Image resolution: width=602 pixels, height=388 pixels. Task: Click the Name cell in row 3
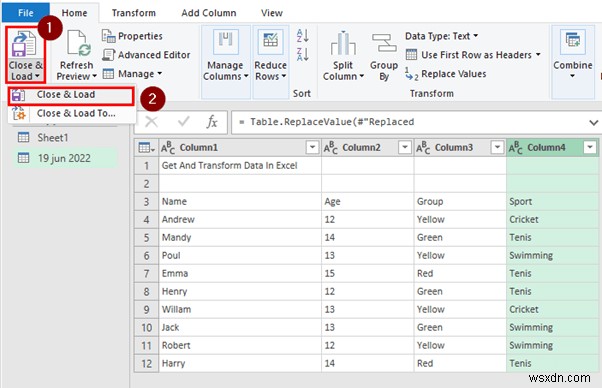(x=240, y=201)
